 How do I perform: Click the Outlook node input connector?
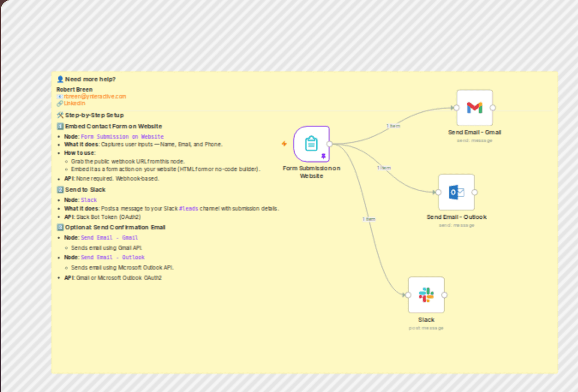[x=438, y=192]
